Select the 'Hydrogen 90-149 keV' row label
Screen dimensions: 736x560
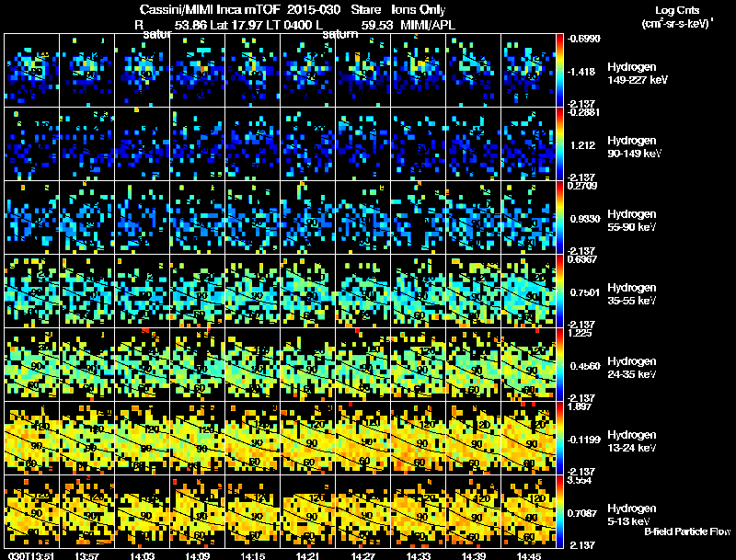(634, 147)
